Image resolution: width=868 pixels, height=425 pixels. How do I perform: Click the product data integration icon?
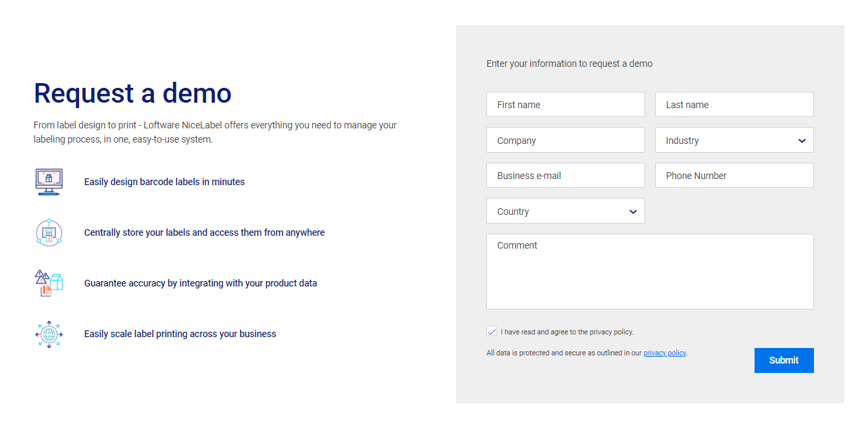[x=49, y=283]
